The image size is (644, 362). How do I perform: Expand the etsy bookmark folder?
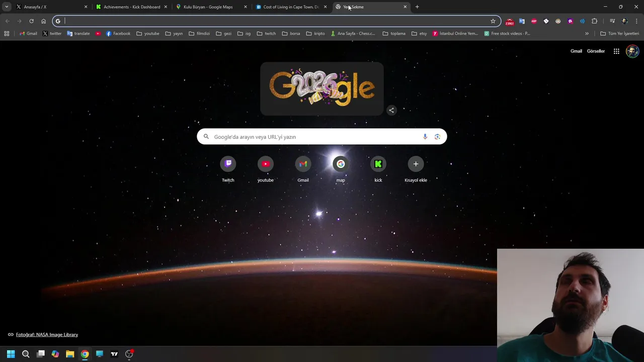420,34
